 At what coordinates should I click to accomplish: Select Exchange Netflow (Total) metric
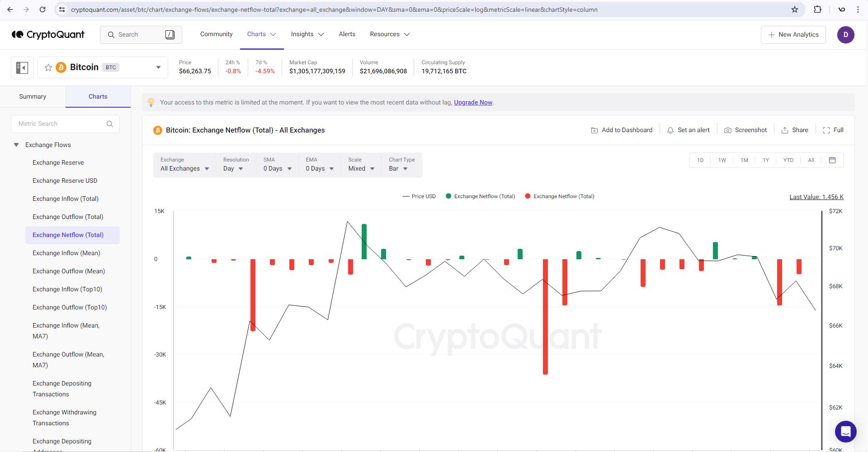(72, 235)
